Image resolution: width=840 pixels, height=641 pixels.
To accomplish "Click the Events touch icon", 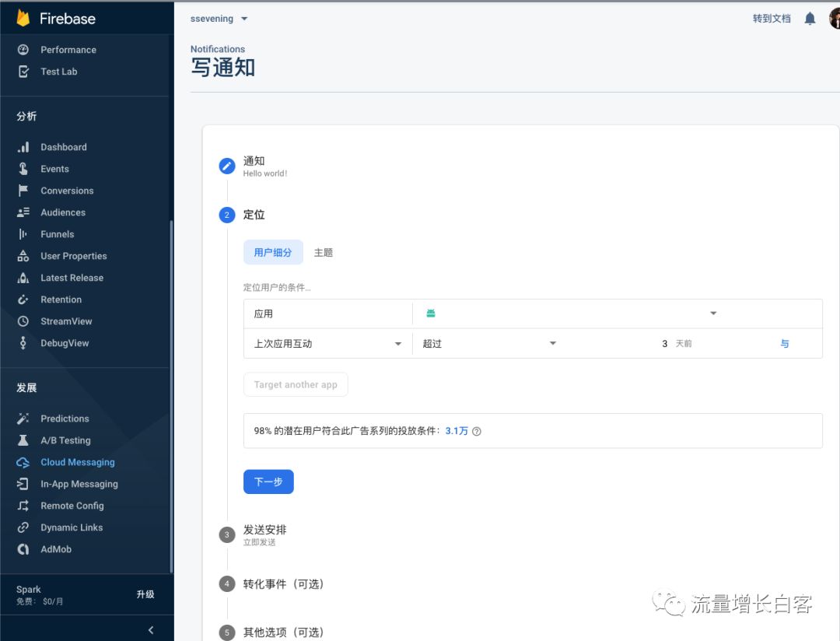I will pos(23,169).
